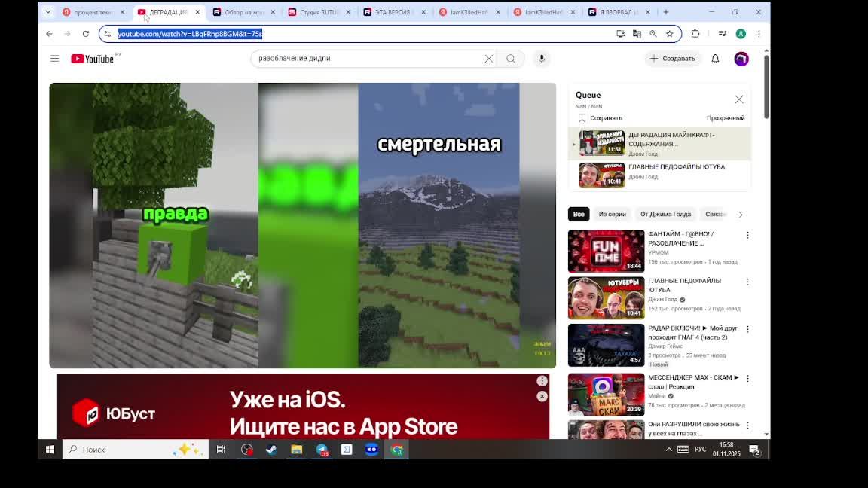868x488 pixels.
Task: Open the FNAF 4 video thumbnail
Action: 606,345
